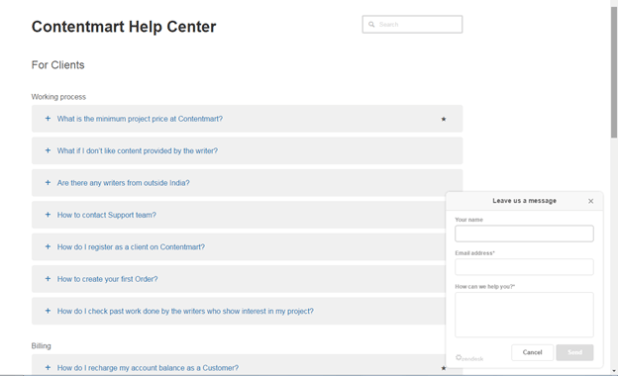618x376 pixels.
Task: Expand plus icon for register as client
Action: [48, 246]
